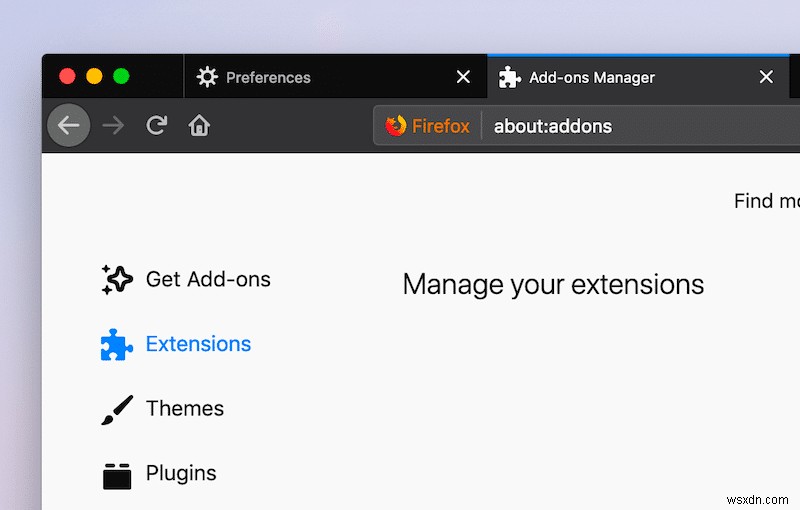Click the Plugins brick icon
800x510 pixels.
117,476
